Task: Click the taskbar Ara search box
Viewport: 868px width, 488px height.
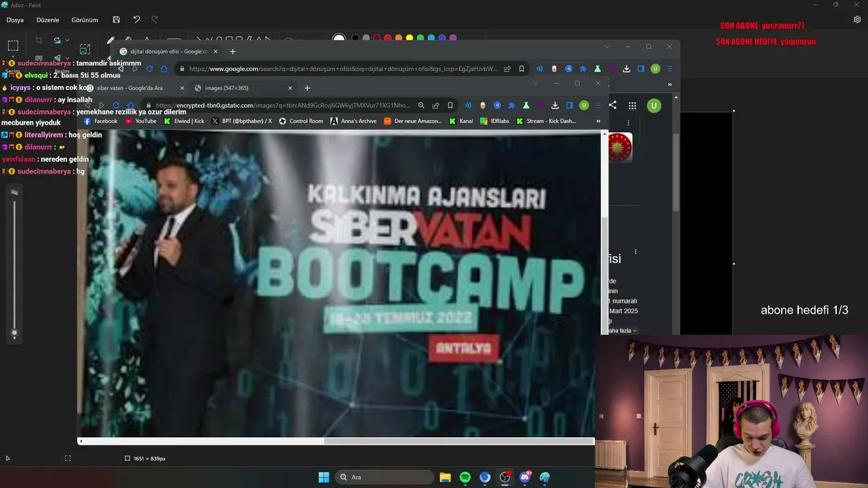Action: tap(384, 477)
